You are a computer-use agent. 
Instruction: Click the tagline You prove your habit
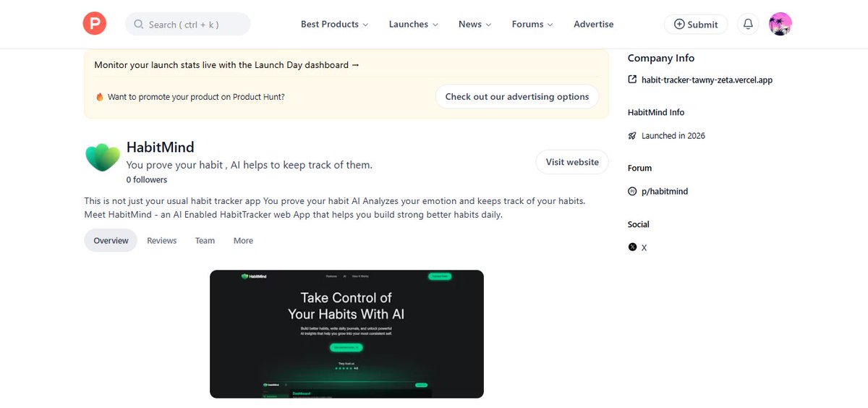249,165
